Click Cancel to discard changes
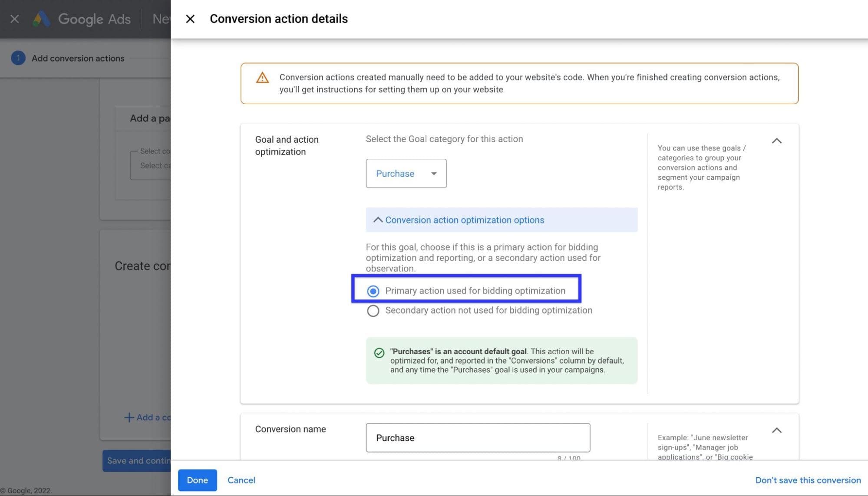 click(241, 480)
